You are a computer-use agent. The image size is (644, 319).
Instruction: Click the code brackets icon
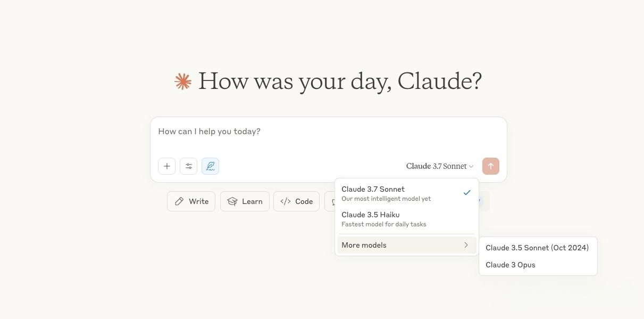[286, 201]
